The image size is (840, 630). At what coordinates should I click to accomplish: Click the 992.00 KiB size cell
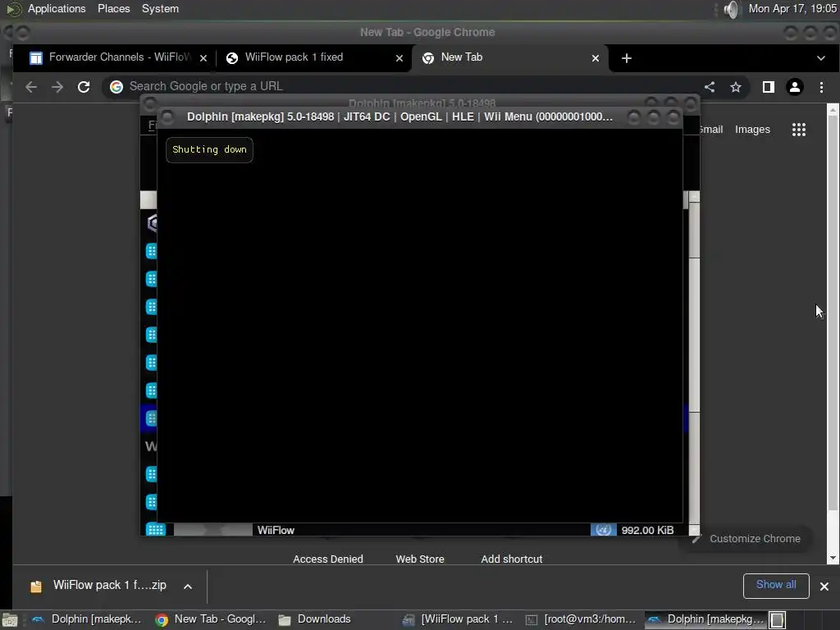647,531
